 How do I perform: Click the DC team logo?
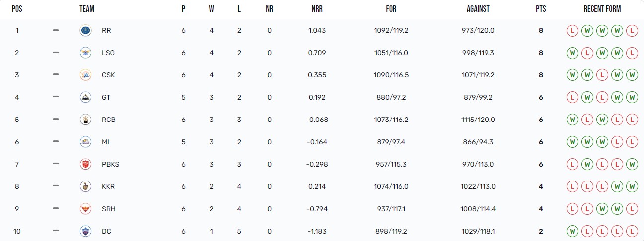coord(85,231)
